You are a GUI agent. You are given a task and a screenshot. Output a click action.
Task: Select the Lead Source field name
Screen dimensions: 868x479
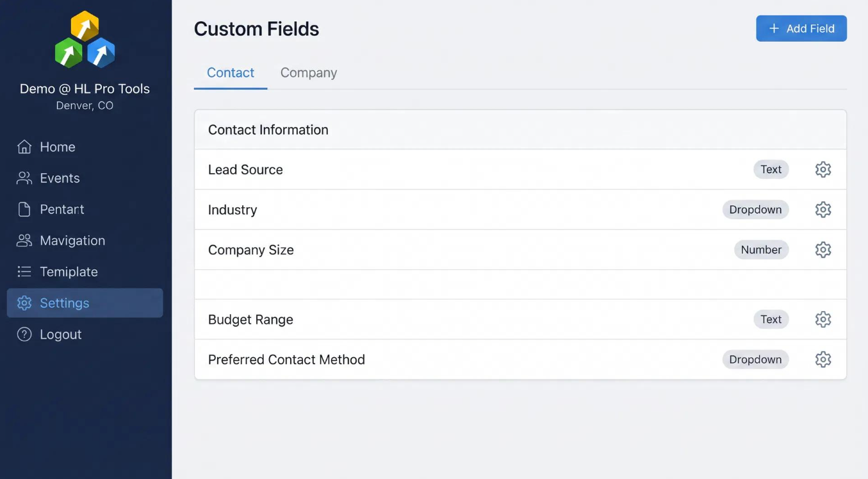(245, 169)
